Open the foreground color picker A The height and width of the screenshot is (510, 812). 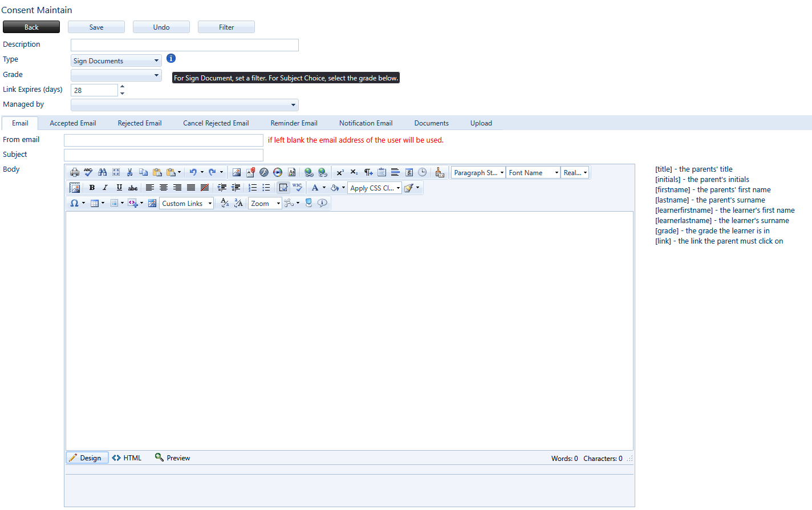(315, 188)
